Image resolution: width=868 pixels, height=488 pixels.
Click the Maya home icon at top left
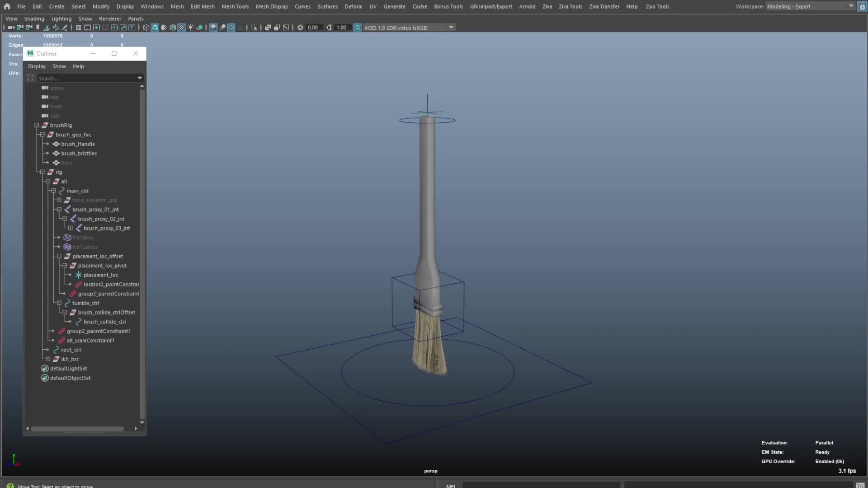pos(7,6)
